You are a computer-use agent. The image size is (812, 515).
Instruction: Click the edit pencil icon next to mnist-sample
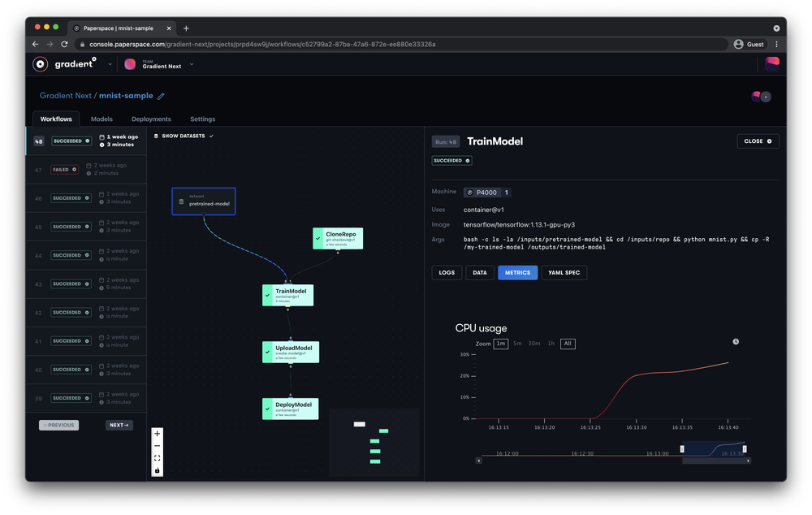161,96
